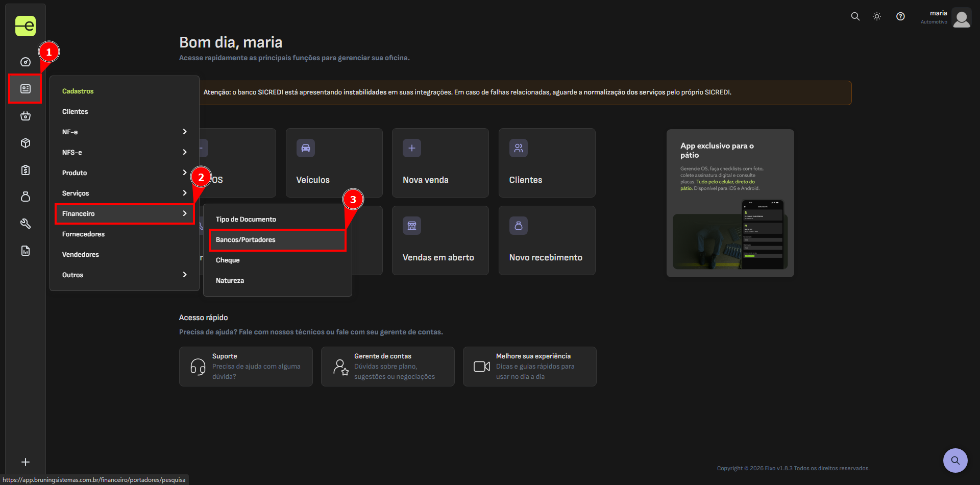The height and width of the screenshot is (485, 980).
Task: Toggle the light/dark theme sun icon
Action: (x=877, y=16)
